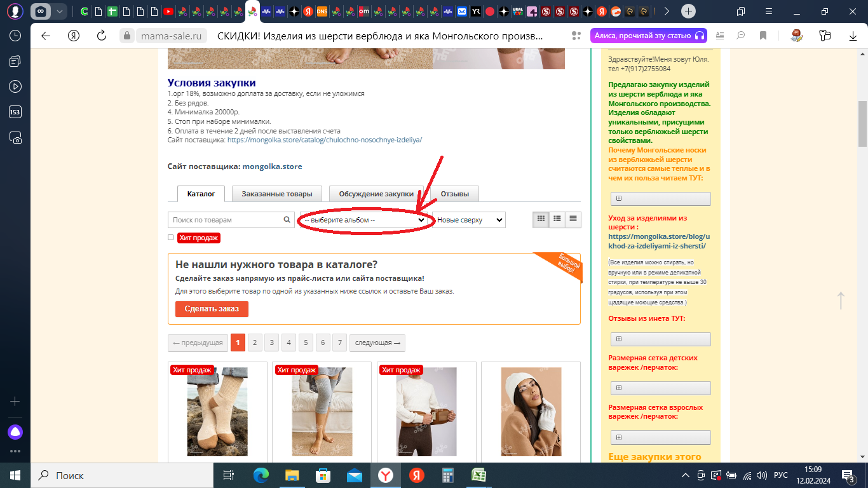Switch catalog to grid tile view

coord(541,219)
